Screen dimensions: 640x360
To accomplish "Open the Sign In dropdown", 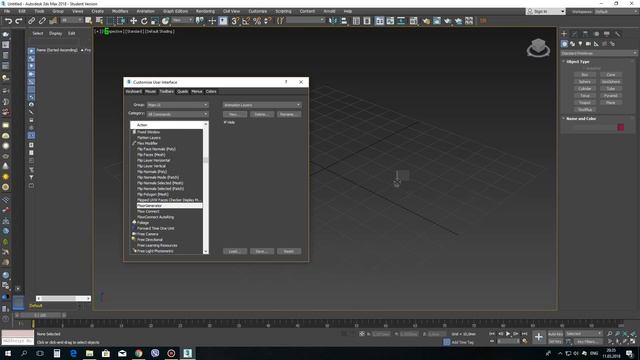I will [546, 11].
